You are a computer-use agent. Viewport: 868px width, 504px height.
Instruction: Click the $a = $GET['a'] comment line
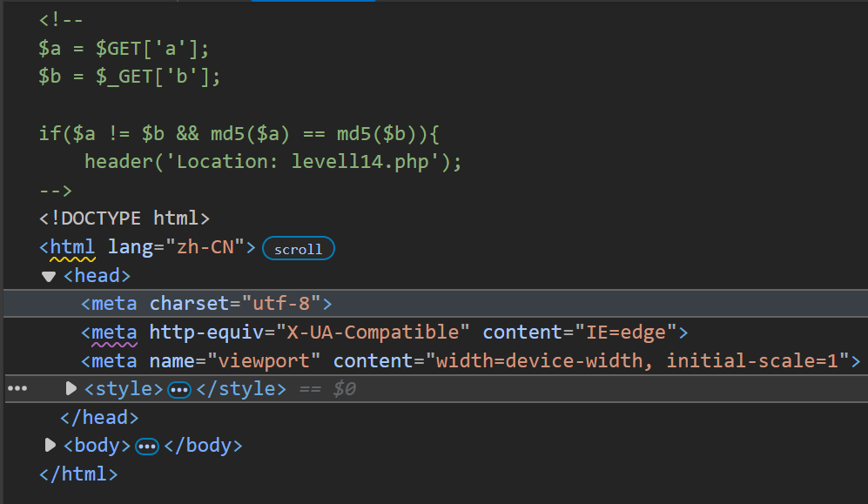click(124, 49)
